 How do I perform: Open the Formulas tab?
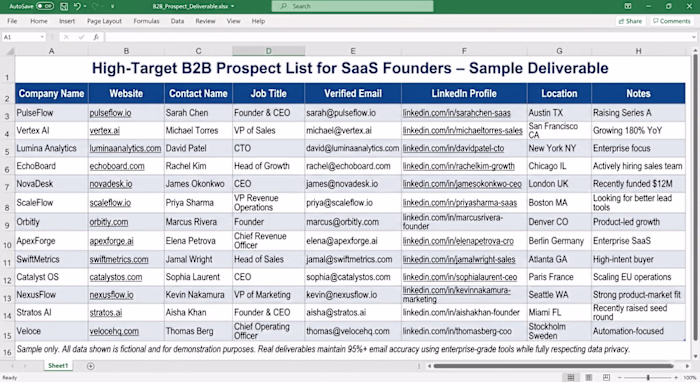click(x=146, y=21)
